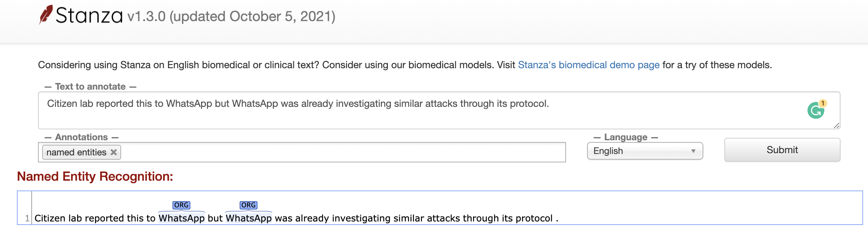Screen dimensions: 868x232
Task: Click the Stanza feather logo
Action: tap(46, 15)
